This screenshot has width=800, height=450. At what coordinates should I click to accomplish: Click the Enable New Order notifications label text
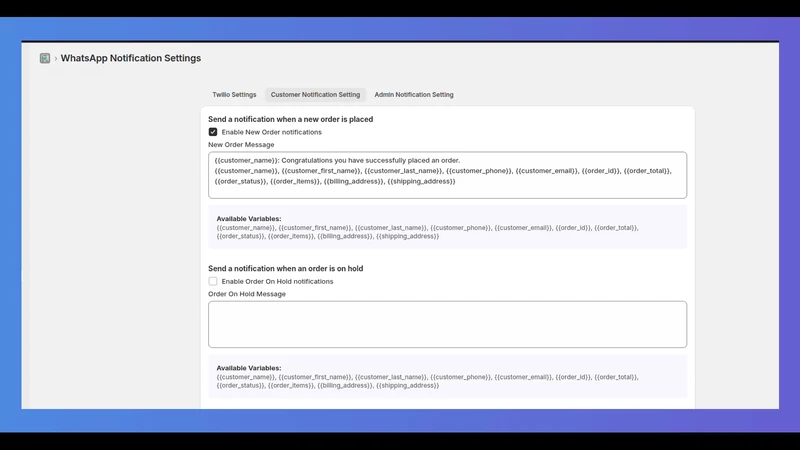pos(271,132)
